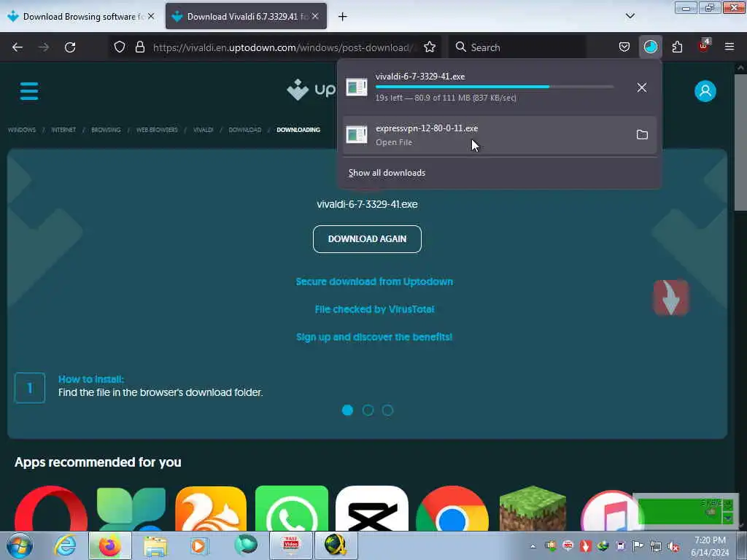Click the padlock site information icon

click(139, 47)
